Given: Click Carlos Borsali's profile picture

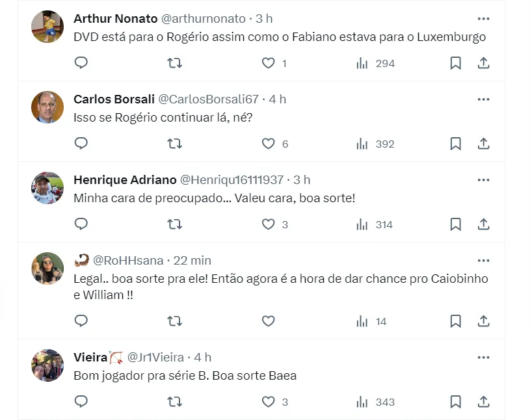Looking at the screenshot, I should coord(47,107).
